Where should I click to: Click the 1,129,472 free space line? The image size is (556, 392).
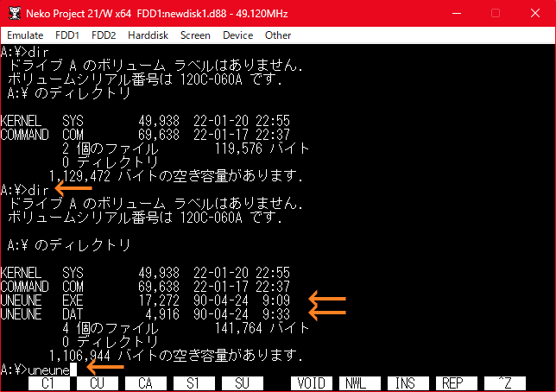pyautogui.click(x=176, y=176)
